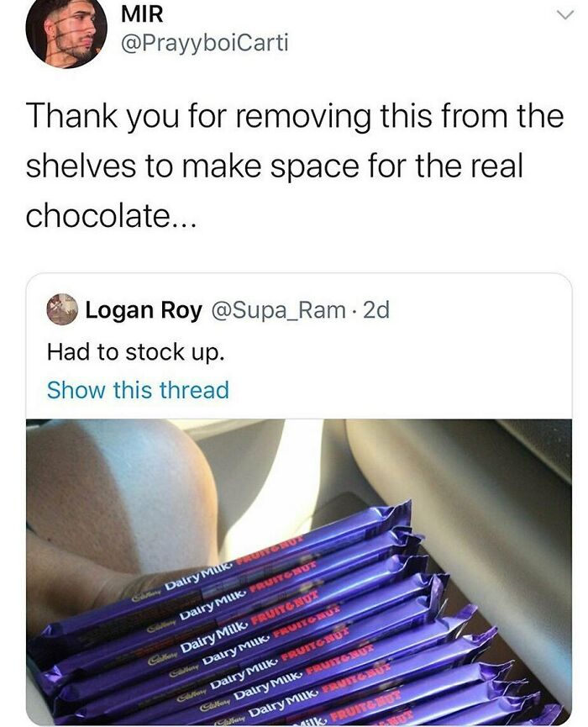This screenshot has width=588, height=727.
Task: Click the 2d timestamp
Action: (376, 310)
